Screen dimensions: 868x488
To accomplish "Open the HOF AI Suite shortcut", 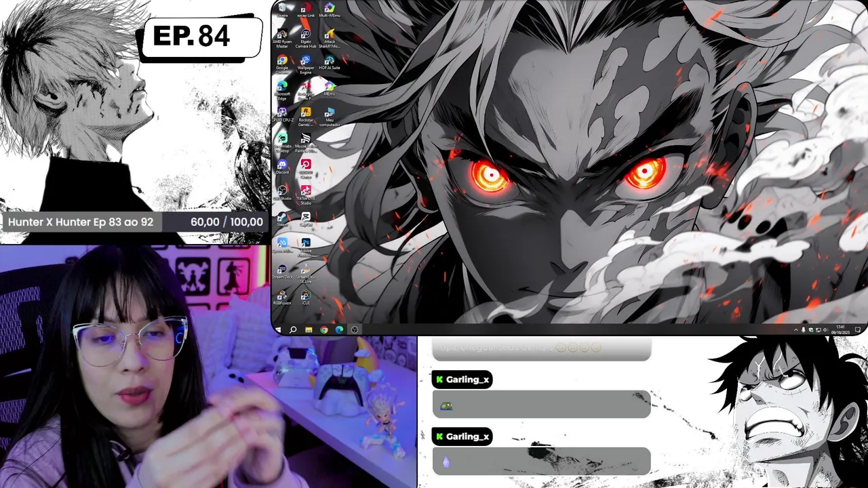I will click(330, 63).
